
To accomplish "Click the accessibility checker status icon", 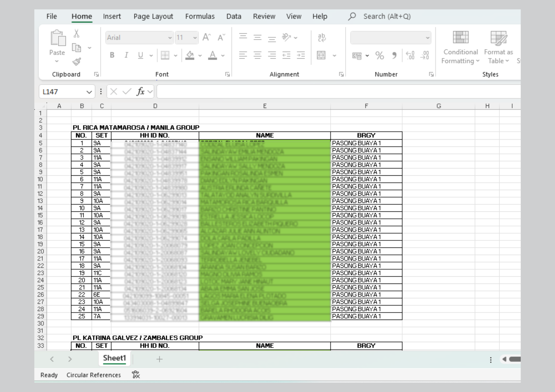I will tap(136, 375).
